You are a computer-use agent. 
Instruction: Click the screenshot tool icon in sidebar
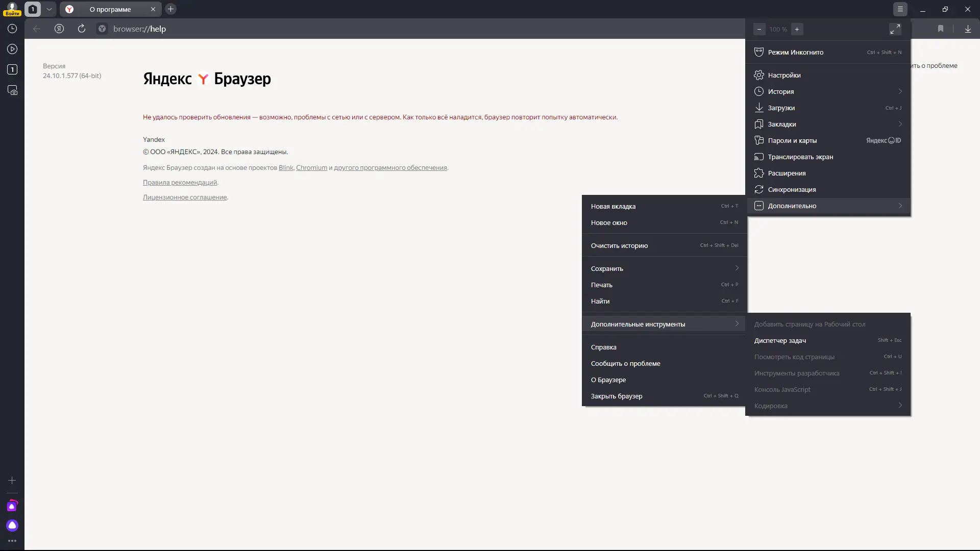pos(12,90)
